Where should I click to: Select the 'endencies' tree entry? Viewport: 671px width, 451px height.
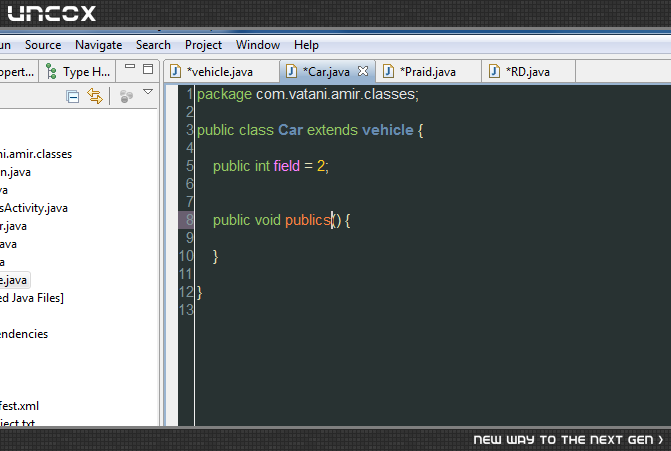point(24,334)
